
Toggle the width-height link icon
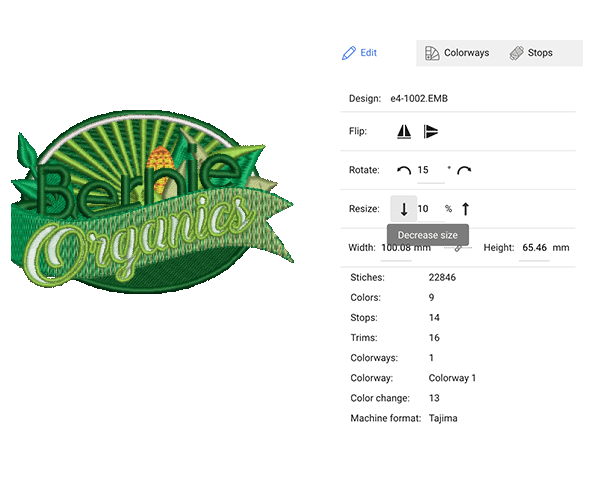459,247
